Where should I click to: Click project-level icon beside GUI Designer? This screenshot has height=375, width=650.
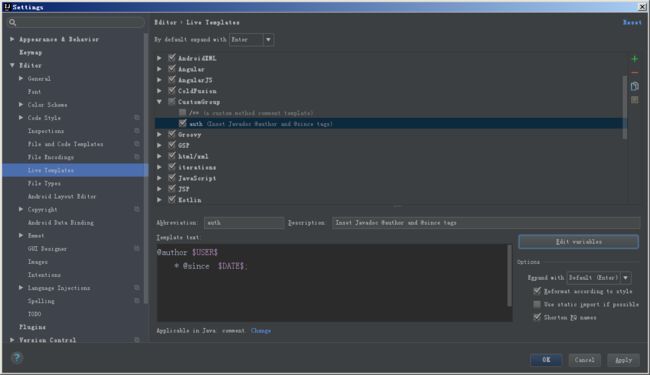pyautogui.click(x=137, y=249)
